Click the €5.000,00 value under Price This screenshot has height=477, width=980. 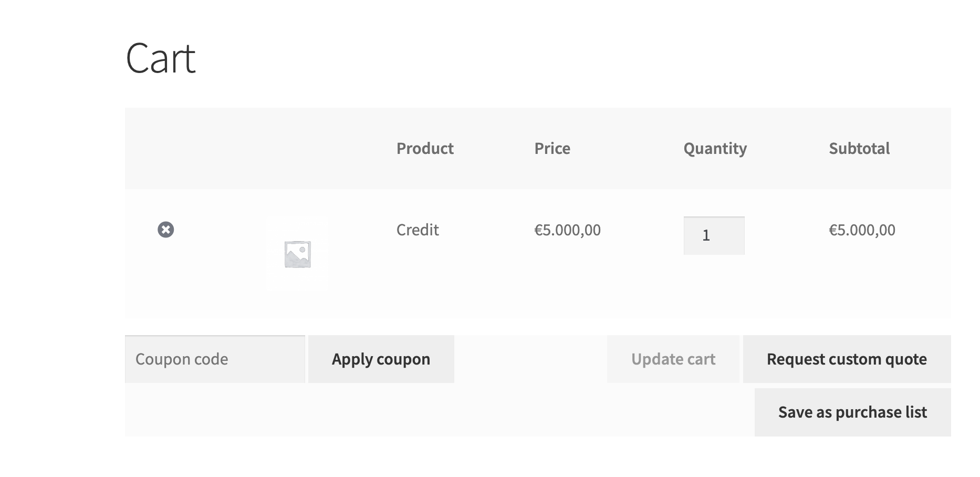coord(568,230)
